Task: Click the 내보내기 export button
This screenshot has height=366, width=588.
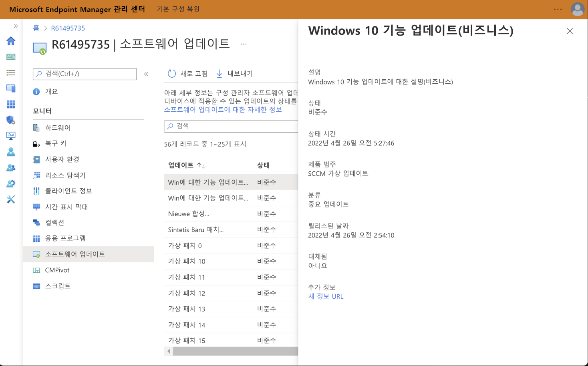Action: [234, 74]
